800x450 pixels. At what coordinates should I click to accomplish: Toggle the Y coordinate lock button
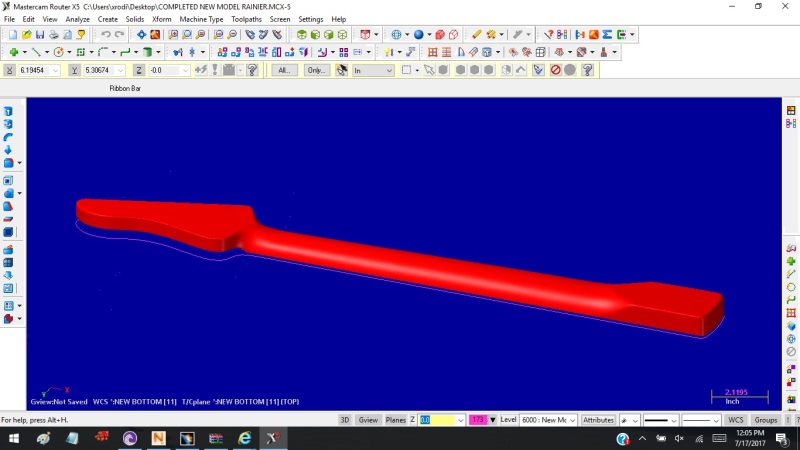tap(74, 70)
